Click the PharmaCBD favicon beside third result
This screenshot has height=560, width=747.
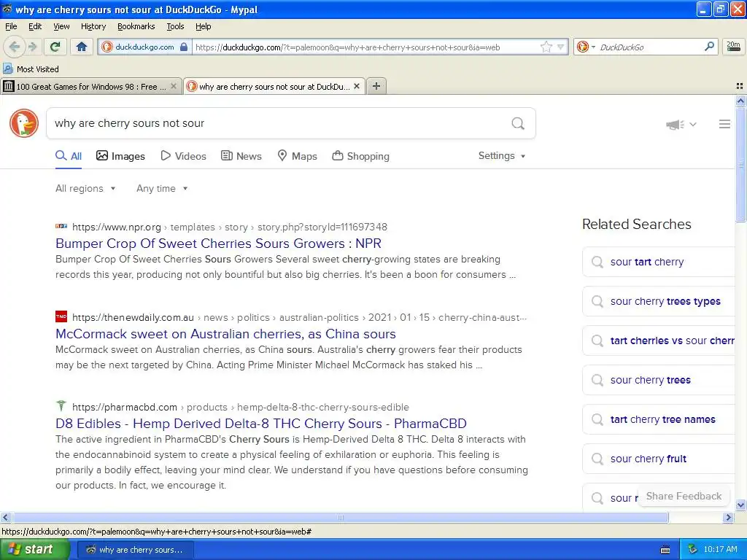[x=61, y=405]
